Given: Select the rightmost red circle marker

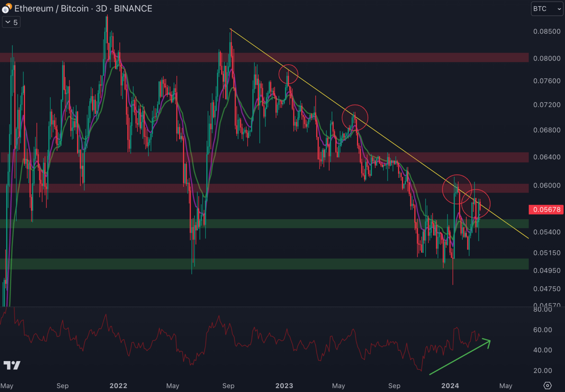Looking at the screenshot, I should [476, 204].
